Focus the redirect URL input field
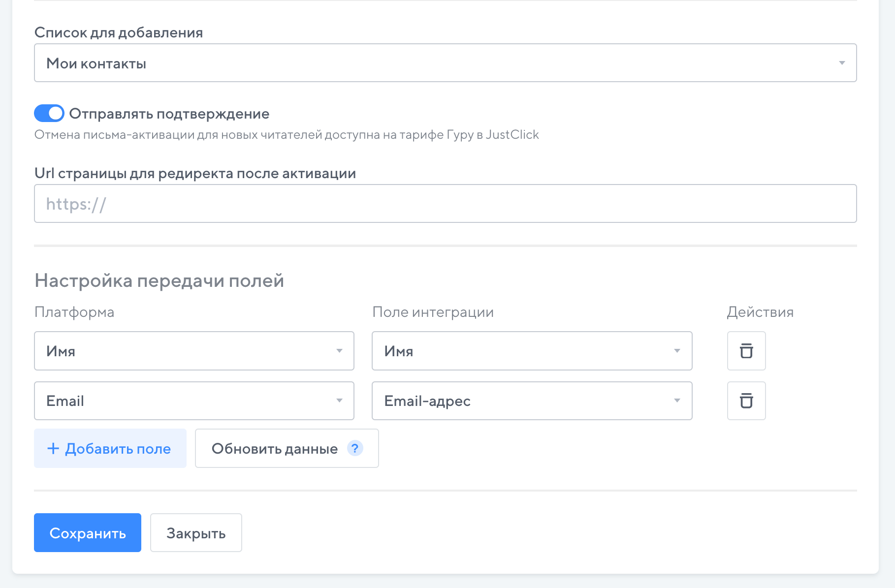The image size is (895, 588). click(x=445, y=204)
